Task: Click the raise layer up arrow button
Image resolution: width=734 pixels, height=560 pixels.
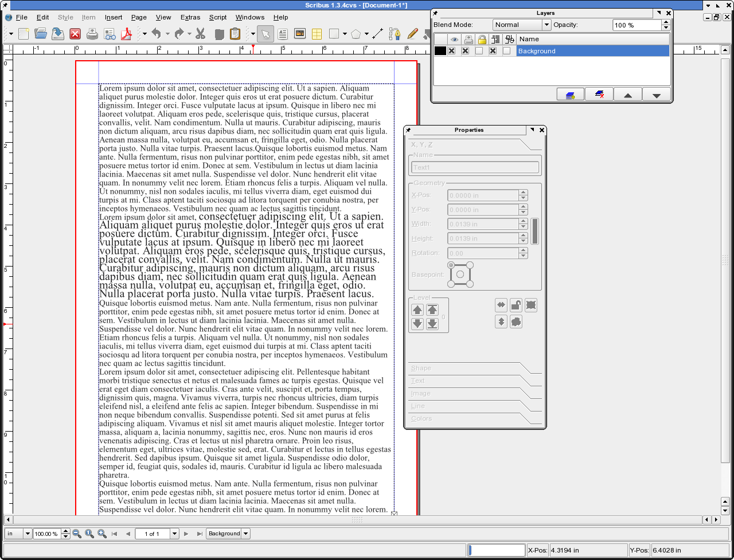Action: (628, 95)
